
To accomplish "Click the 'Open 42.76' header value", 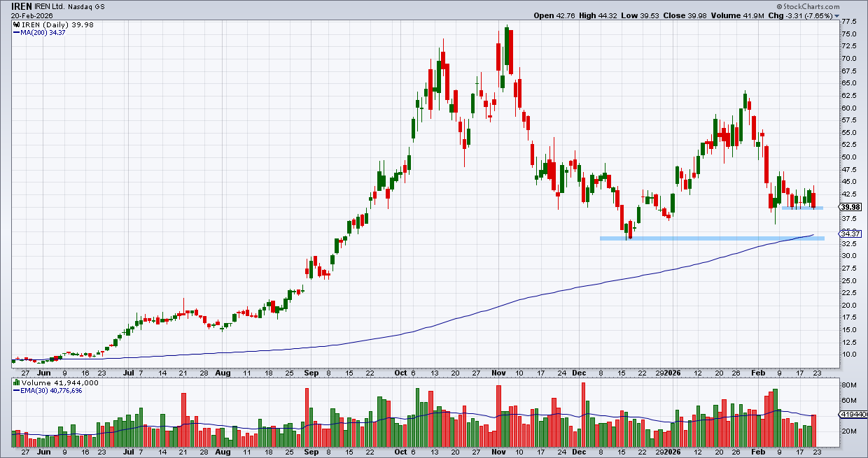I will point(555,15).
